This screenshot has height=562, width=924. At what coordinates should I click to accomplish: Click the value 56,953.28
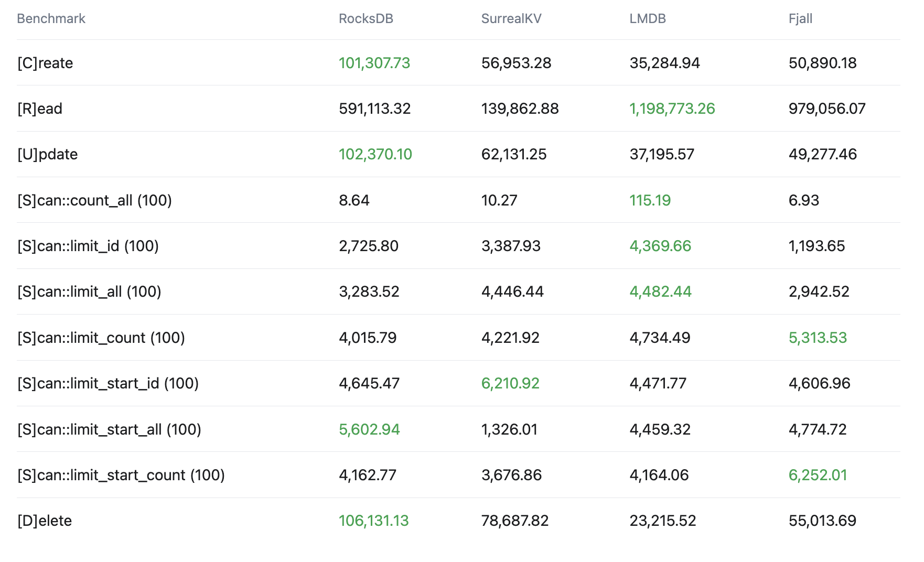click(x=517, y=63)
